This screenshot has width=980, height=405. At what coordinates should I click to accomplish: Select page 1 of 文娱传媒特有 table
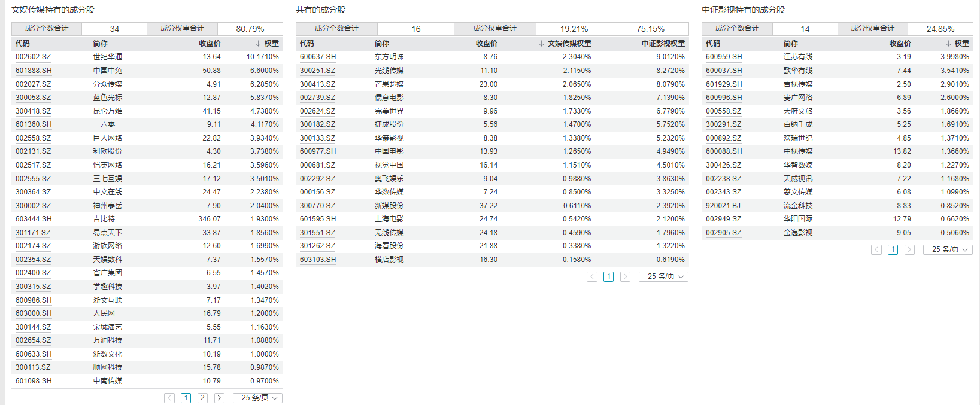[x=186, y=398]
